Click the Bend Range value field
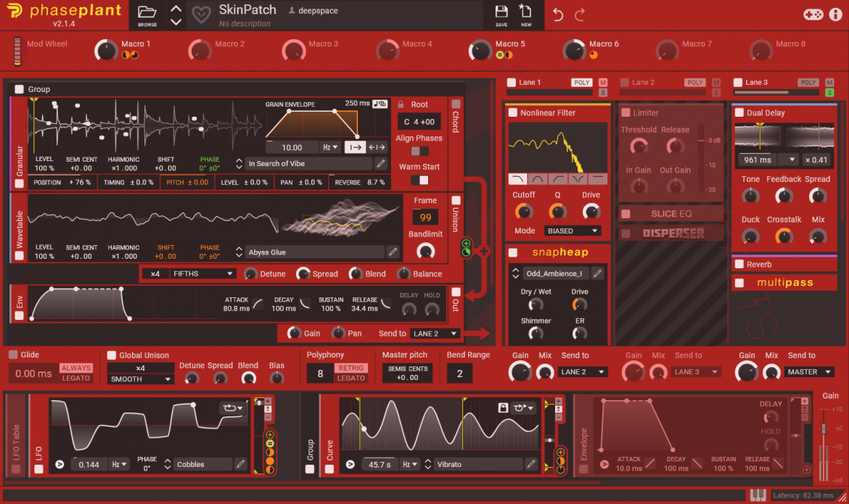 point(459,372)
